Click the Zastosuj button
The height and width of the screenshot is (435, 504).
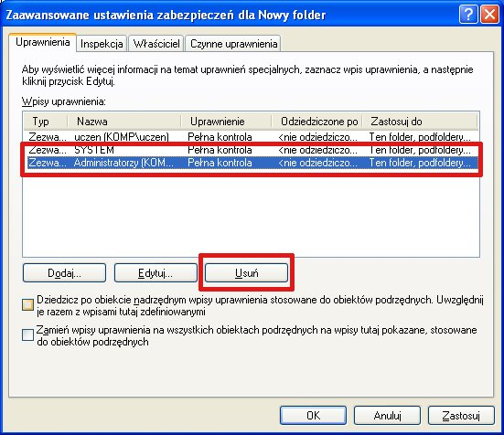pyautogui.click(x=461, y=416)
